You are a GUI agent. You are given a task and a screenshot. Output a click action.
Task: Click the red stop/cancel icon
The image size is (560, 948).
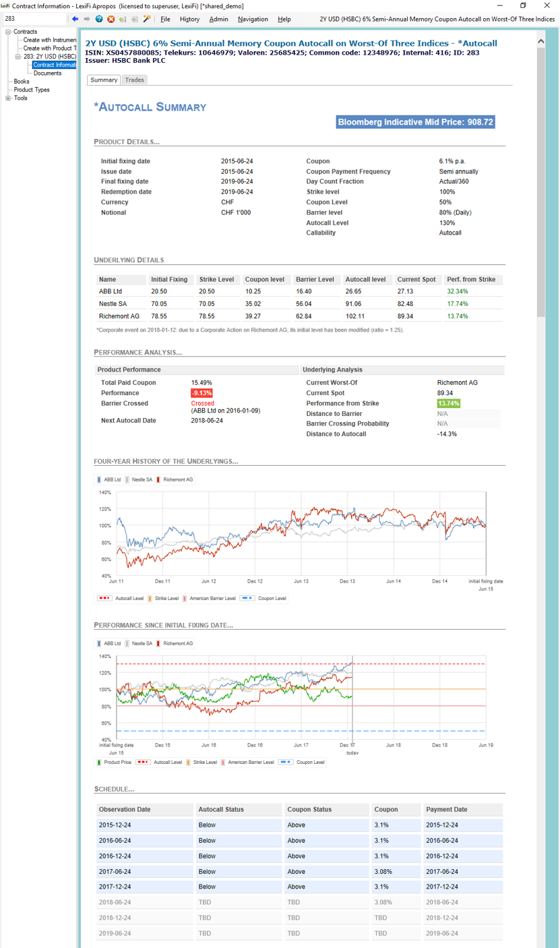(111, 19)
